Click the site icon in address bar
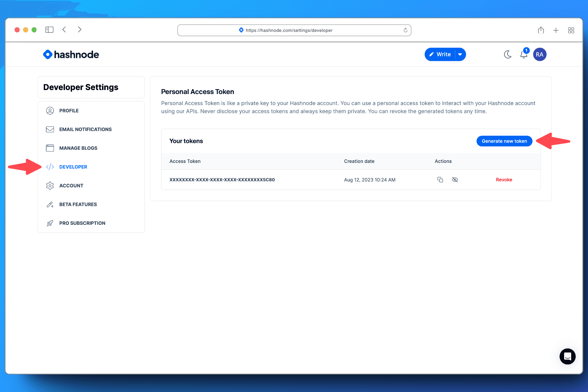This screenshot has width=588, height=392. point(241,30)
